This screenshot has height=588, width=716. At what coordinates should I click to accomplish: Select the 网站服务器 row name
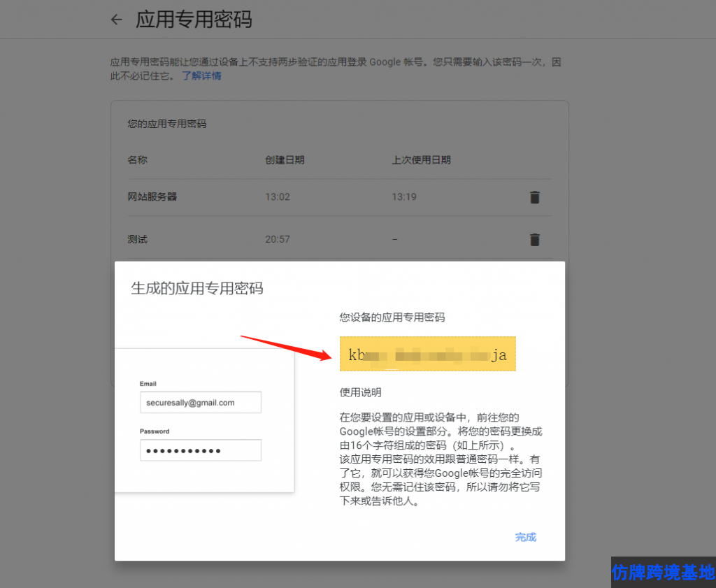pos(152,197)
